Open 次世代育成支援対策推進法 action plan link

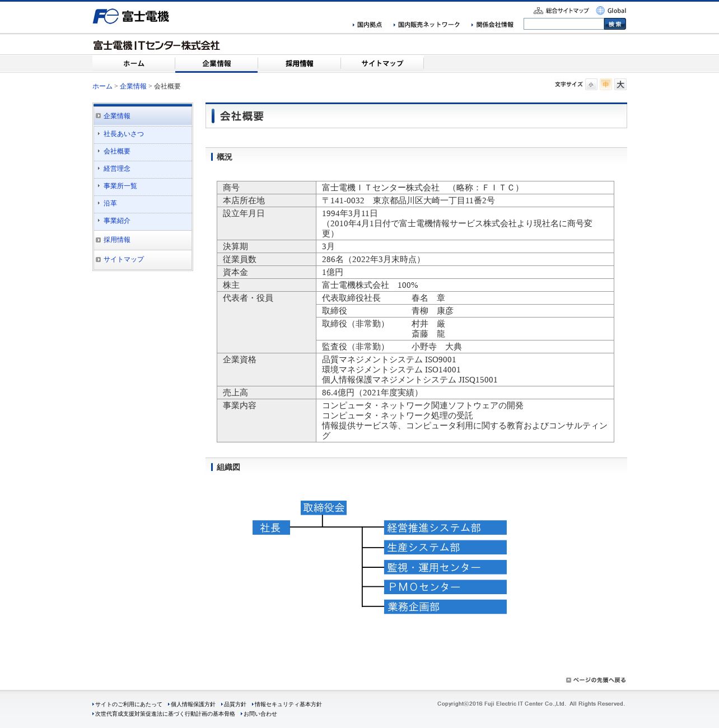coord(165,714)
